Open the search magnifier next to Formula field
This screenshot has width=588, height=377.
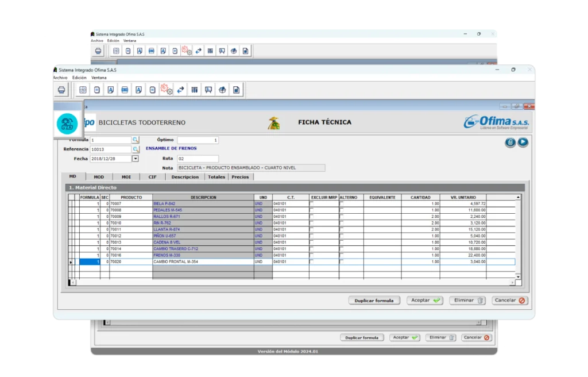click(x=136, y=140)
